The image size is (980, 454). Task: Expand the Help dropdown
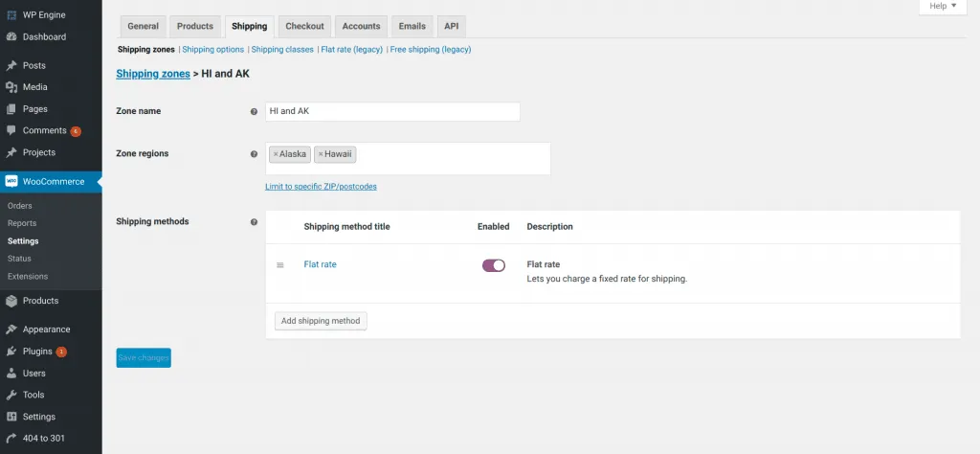click(x=943, y=7)
